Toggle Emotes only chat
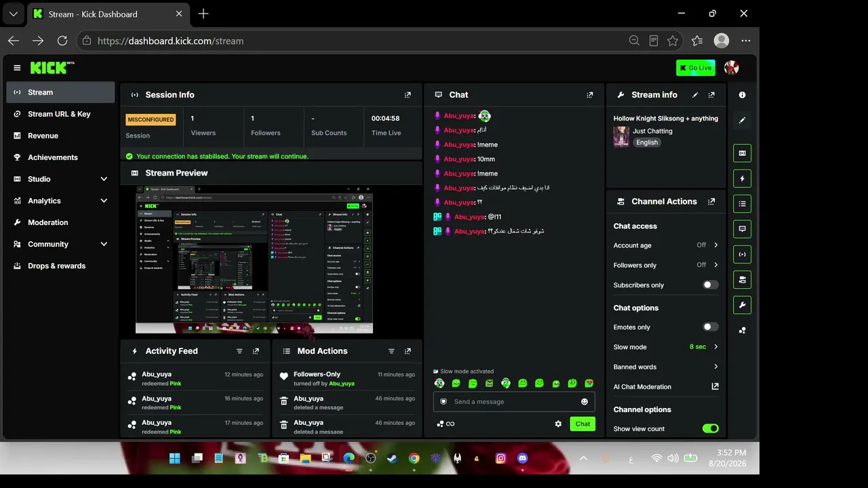868x488 pixels. [x=711, y=327]
